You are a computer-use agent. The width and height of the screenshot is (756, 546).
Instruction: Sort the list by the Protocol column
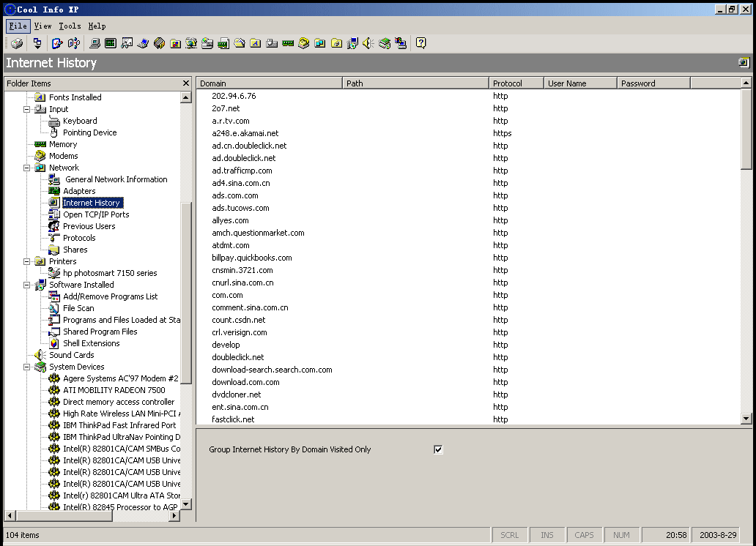(x=516, y=83)
